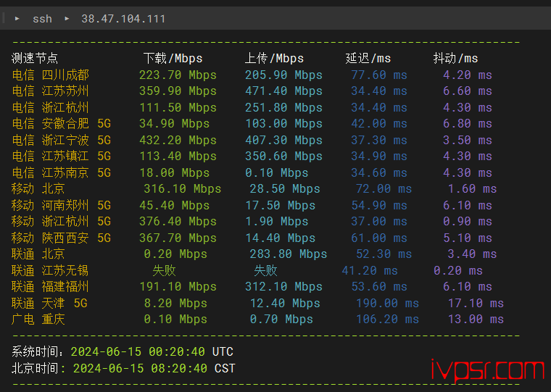Select the 广电 重庆 node name
Image resolution: width=551 pixels, height=392 pixels.
coord(38,319)
